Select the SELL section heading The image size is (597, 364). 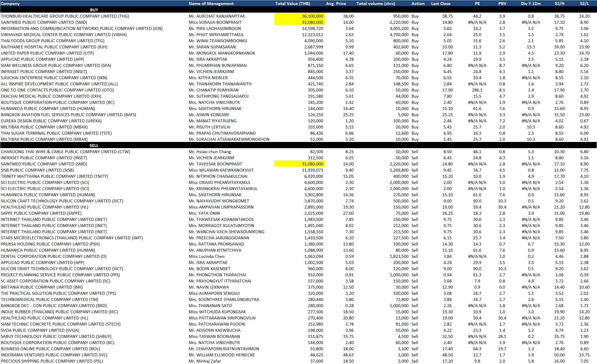pos(94,145)
